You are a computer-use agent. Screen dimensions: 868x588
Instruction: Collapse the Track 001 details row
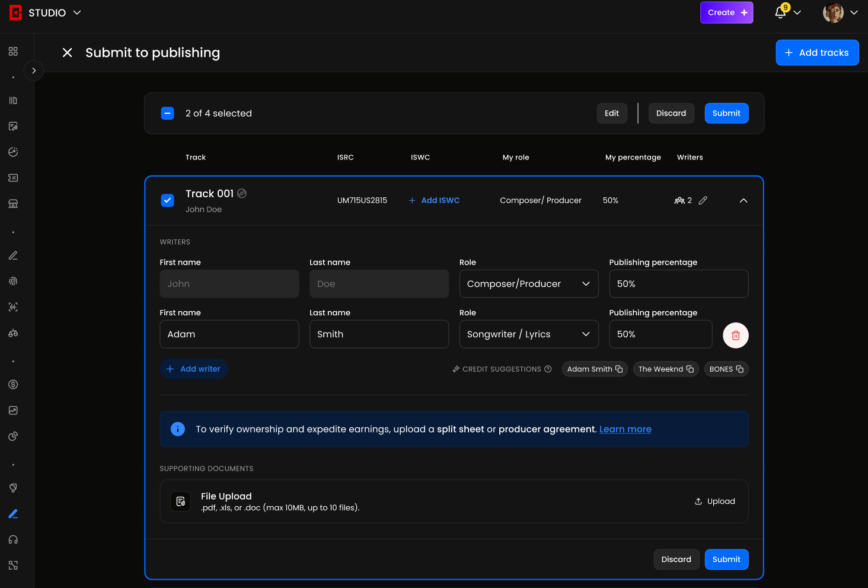click(x=743, y=200)
